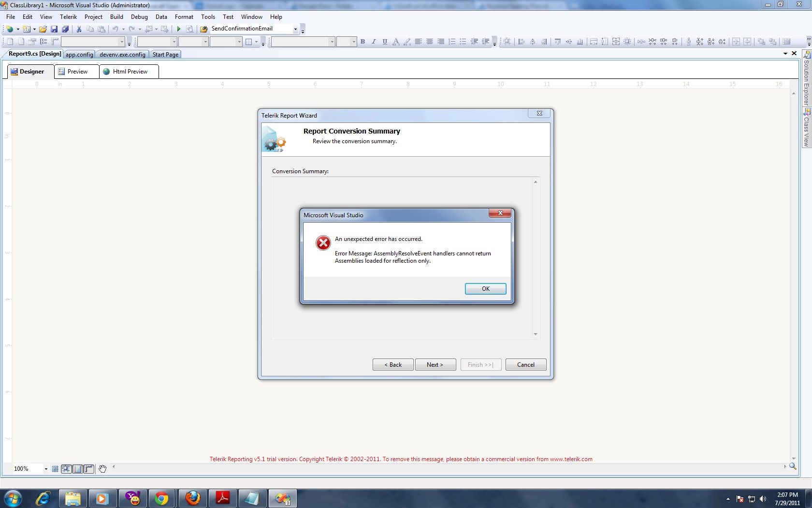Open the Telerik menu

click(x=68, y=17)
